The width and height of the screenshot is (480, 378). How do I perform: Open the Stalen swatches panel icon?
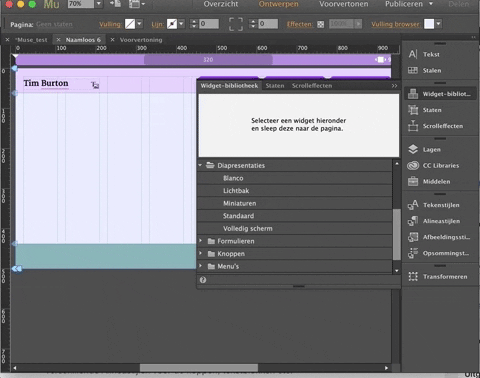pyautogui.click(x=413, y=70)
